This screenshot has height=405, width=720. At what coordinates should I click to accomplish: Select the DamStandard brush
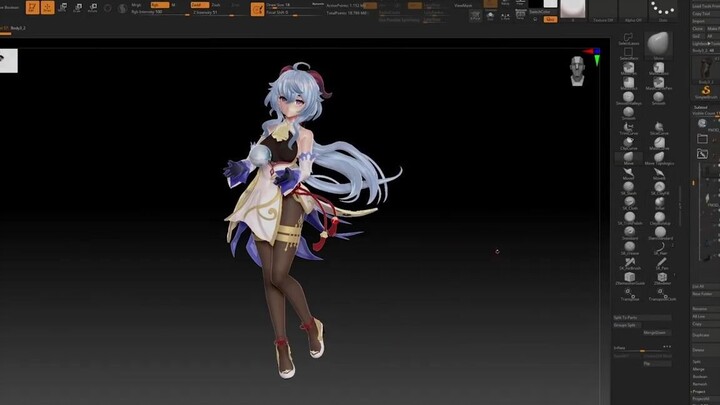click(x=660, y=233)
